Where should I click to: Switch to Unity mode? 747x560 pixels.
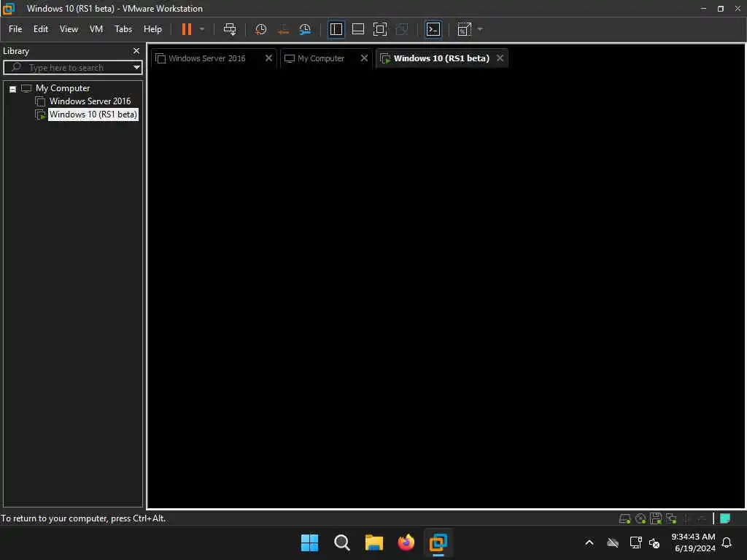tap(402, 29)
